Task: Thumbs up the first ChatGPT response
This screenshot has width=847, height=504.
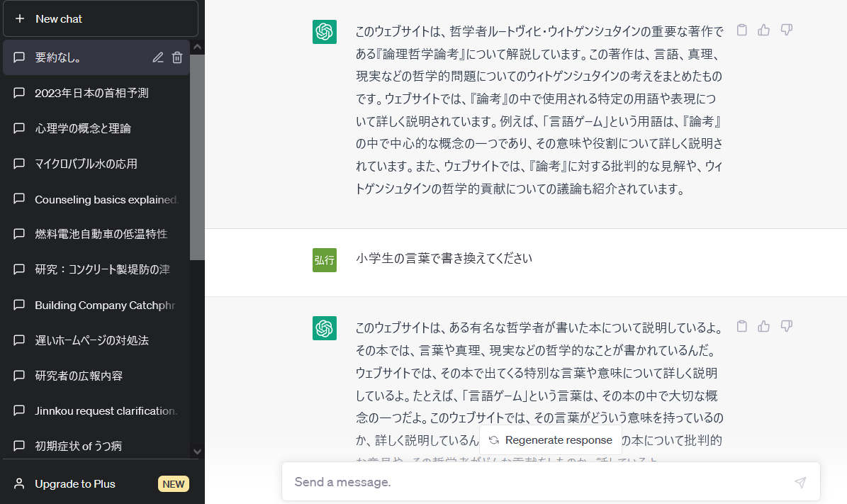Action: [763, 30]
